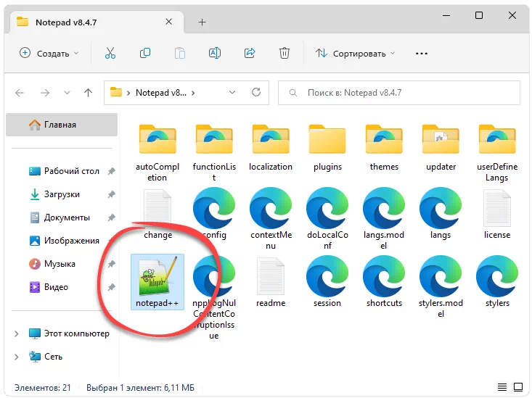Select the langs file
This screenshot has height=398, width=532.
(x=441, y=214)
